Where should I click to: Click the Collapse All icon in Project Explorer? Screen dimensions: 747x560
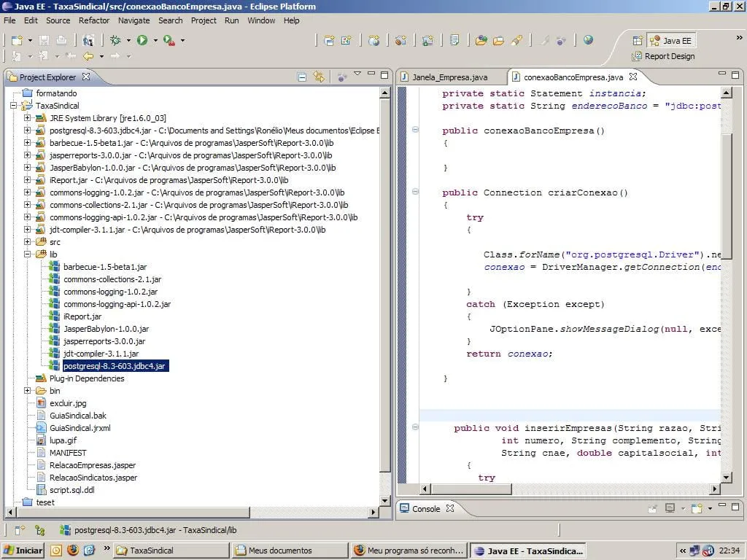point(302,77)
